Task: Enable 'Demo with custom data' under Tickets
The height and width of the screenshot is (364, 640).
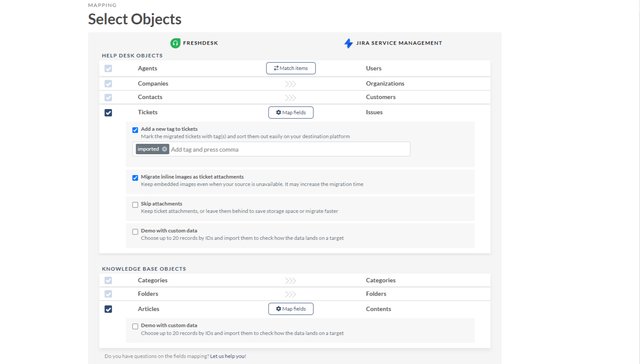Action: tap(135, 232)
